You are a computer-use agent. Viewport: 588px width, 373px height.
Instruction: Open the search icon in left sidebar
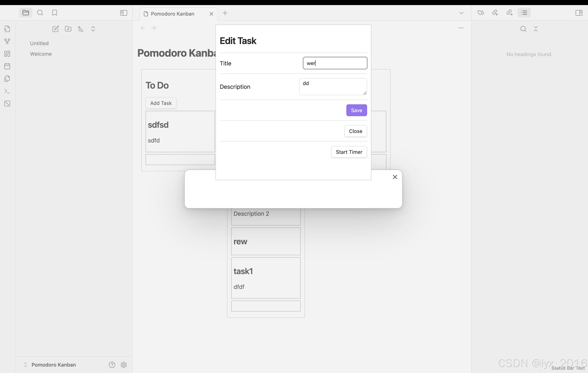click(x=40, y=13)
